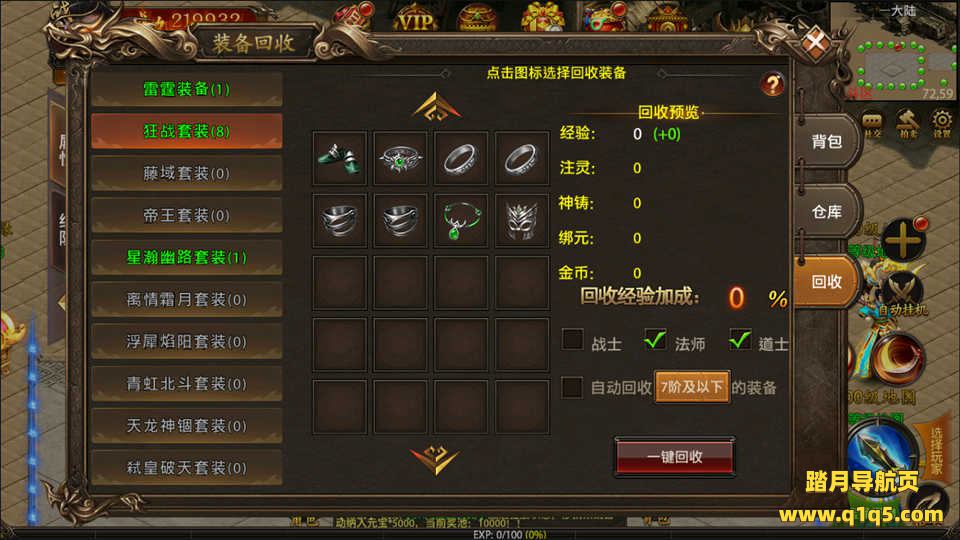Select the green pendant necklace icon
The image size is (960, 540).
click(460, 220)
